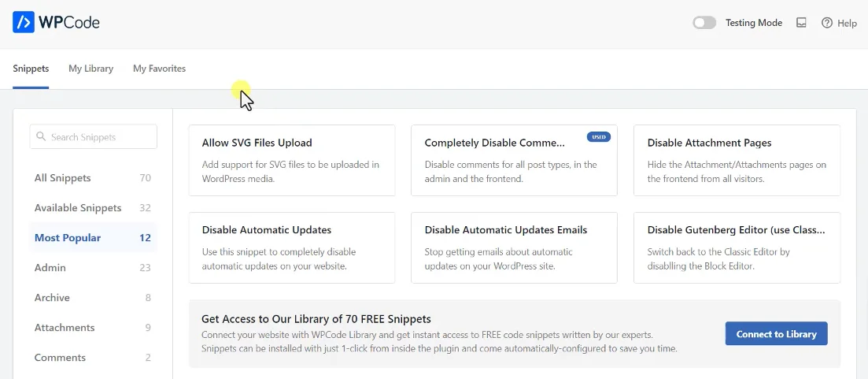
Task: Choose the Disable Automatic Updates Emails snippet
Action: click(514, 247)
